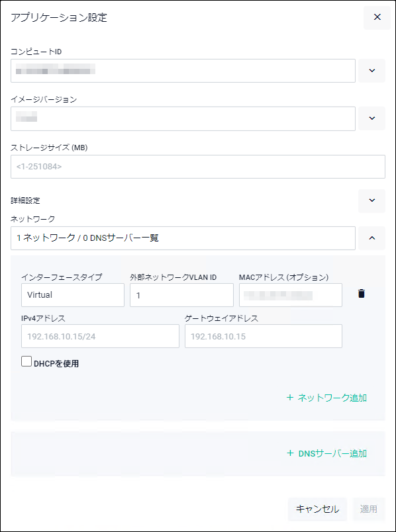
Task: Click the イメージバージョン text field
Action: 183,118
